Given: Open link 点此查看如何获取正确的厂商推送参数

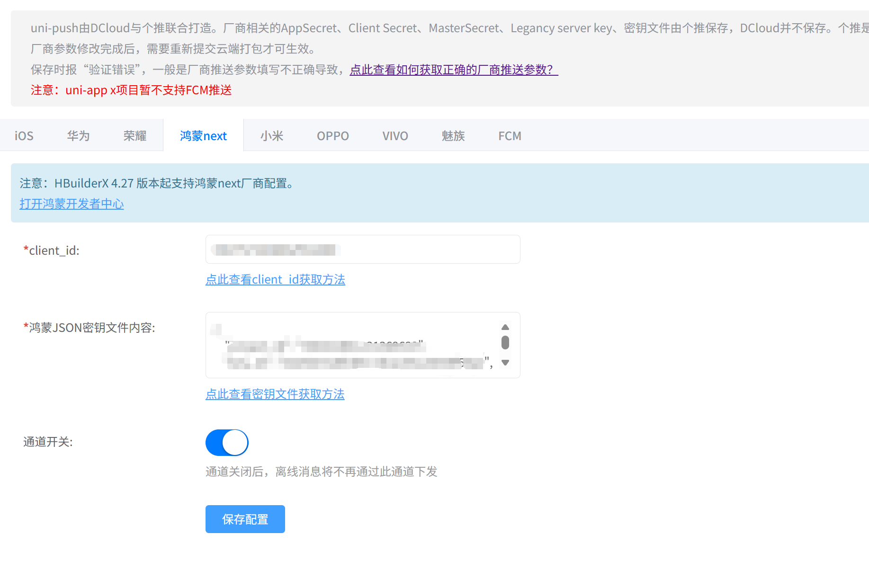Looking at the screenshot, I should [454, 70].
